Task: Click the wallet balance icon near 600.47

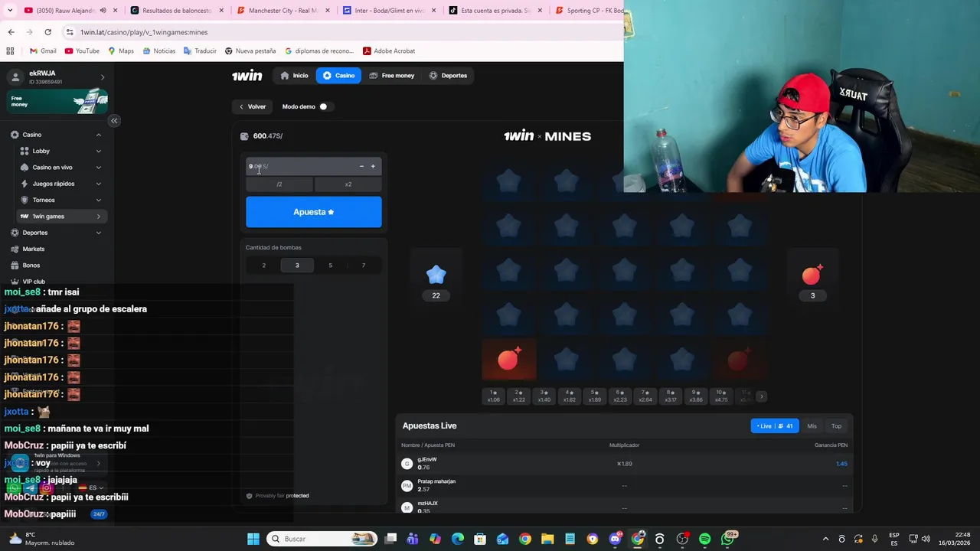Action: (244, 136)
